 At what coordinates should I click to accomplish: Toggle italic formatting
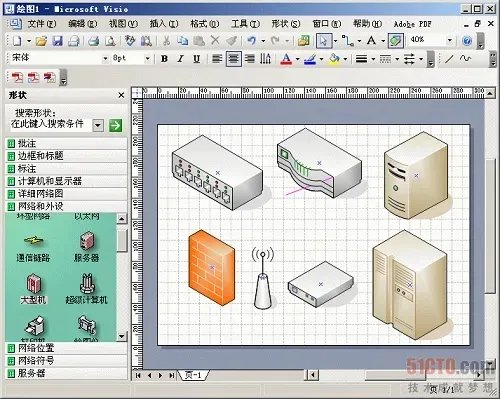(180, 59)
